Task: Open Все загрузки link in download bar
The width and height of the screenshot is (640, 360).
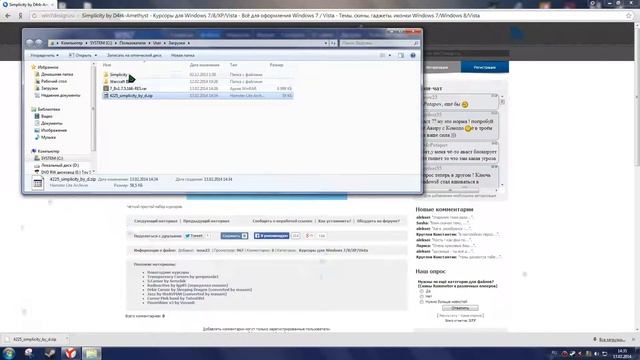Action: pyautogui.click(x=612, y=340)
